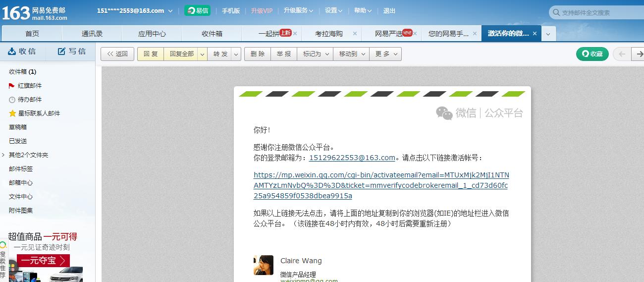Click the 一元夺宝 ad banner button
The image size is (644, 282).
[43, 261]
